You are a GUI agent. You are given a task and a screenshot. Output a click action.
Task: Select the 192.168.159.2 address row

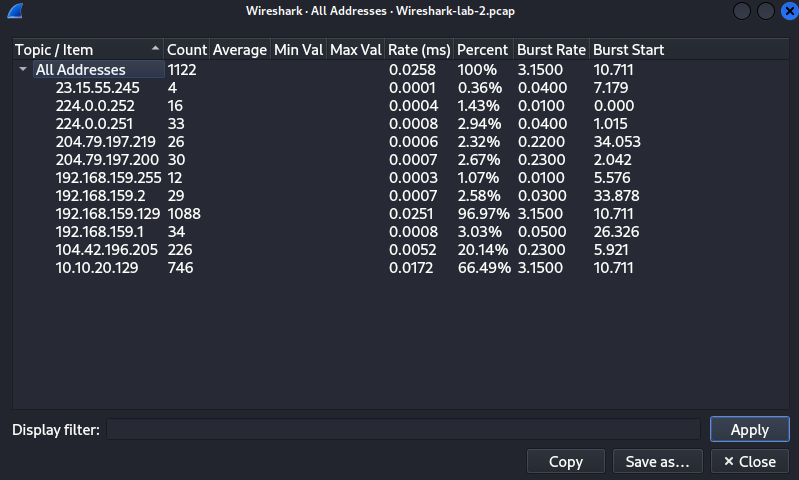[401, 196]
